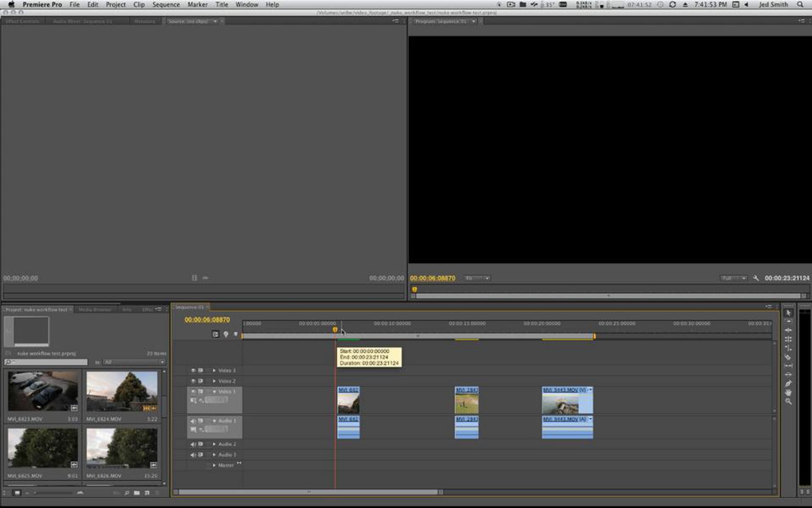The image size is (812, 508).
Task: Open Program Monitor Fit zoom dropdown
Action: click(x=477, y=278)
